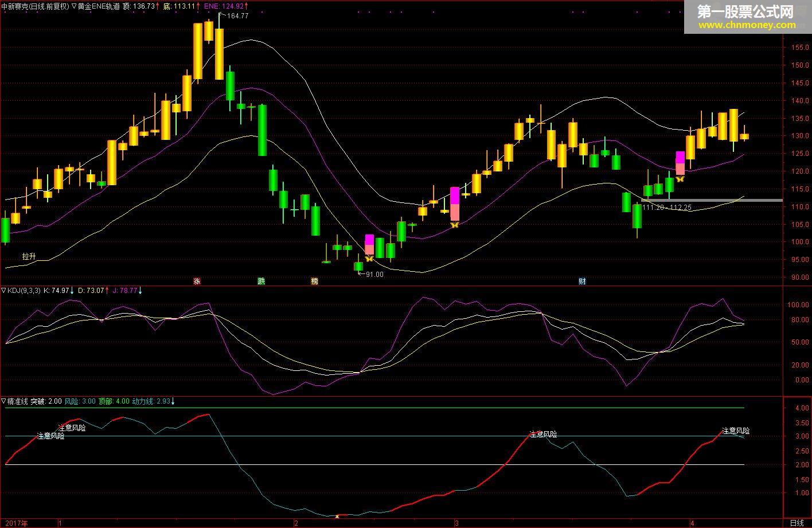Click the green 跌 event marker
812x528 pixels.
[x=261, y=281]
